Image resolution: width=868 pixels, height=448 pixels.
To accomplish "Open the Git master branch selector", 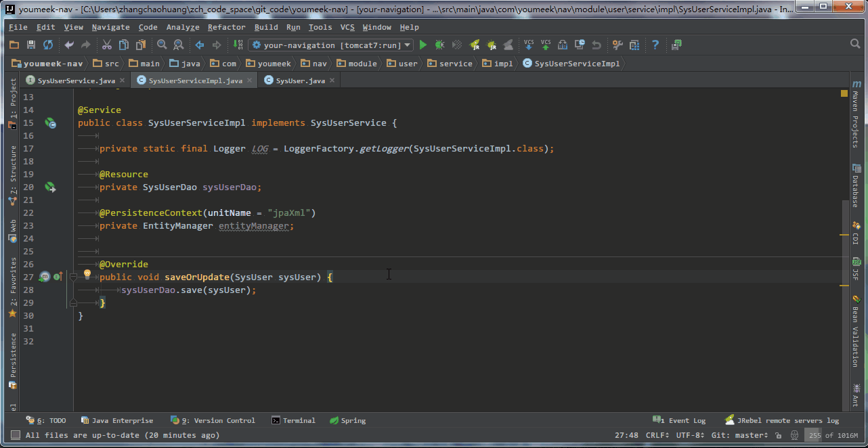I will (x=741, y=436).
